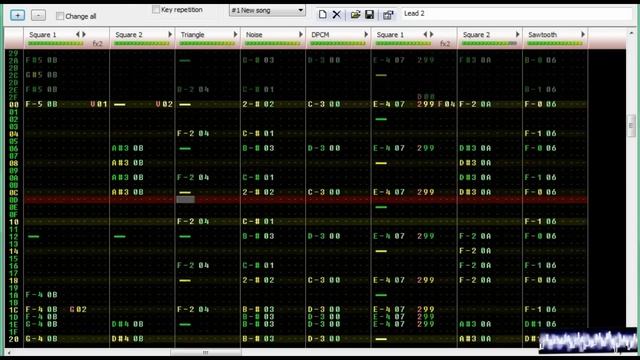Click the F-4 0B note in row 1A
Image resolution: width=640 pixels, height=360 pixels.
[x=41, y=295]
